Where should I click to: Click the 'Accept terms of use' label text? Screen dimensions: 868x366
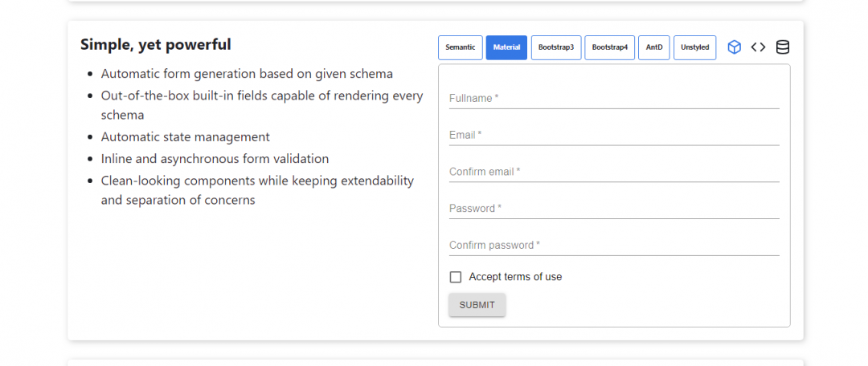[x=515, y=277]
